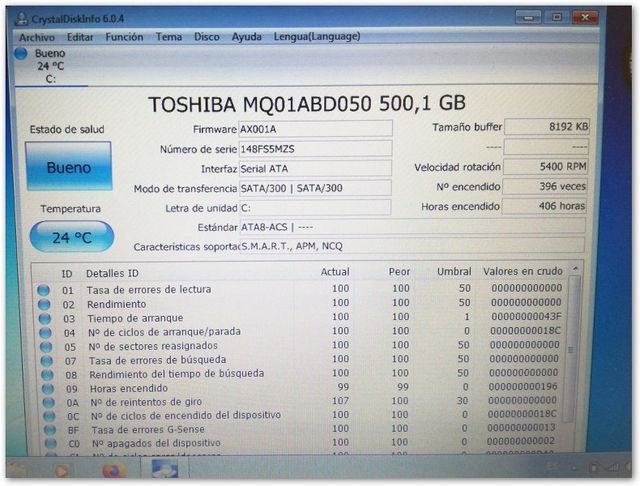Select Nº de sectores reasignados row

tap(153, 346)
